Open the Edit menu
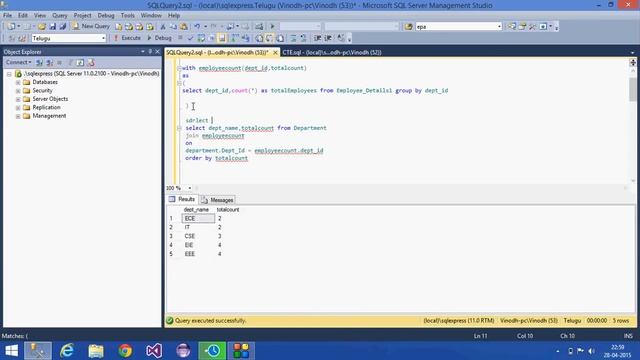The height and width of the screenshot is (360, 640). click(x=23, y=16)
